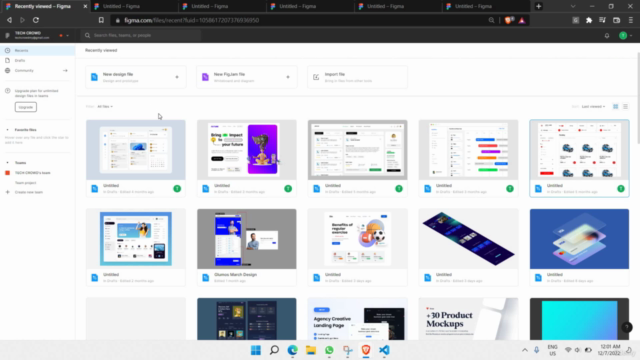Open the Recents sidebar item
Viewport: 640px width, 360px height.
37,51
